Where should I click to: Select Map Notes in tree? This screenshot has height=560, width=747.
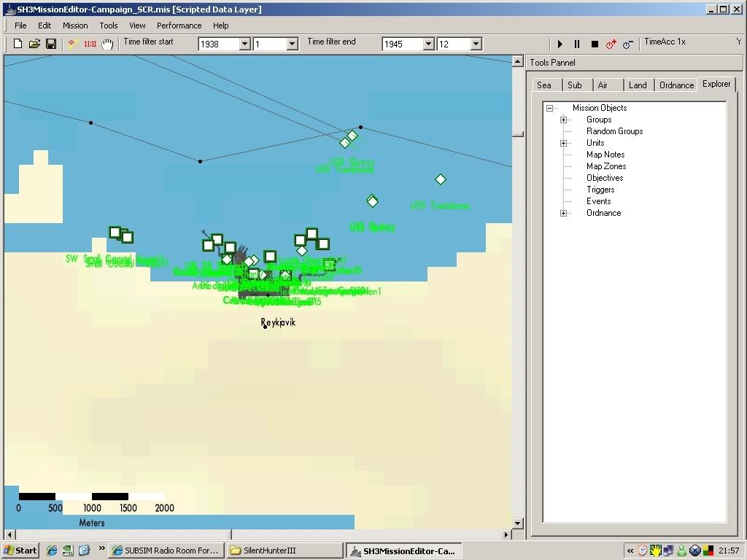tap(605, 155)
